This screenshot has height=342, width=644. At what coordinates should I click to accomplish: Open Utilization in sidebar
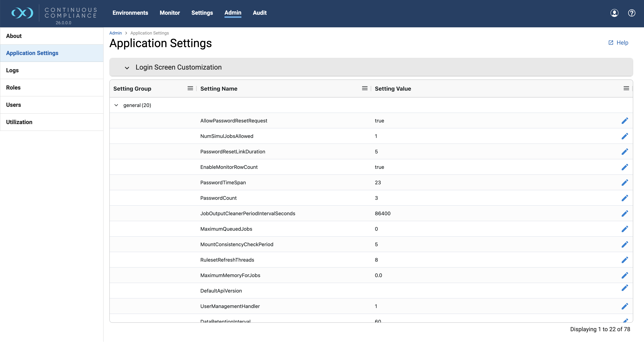click(x=52, y=122)
